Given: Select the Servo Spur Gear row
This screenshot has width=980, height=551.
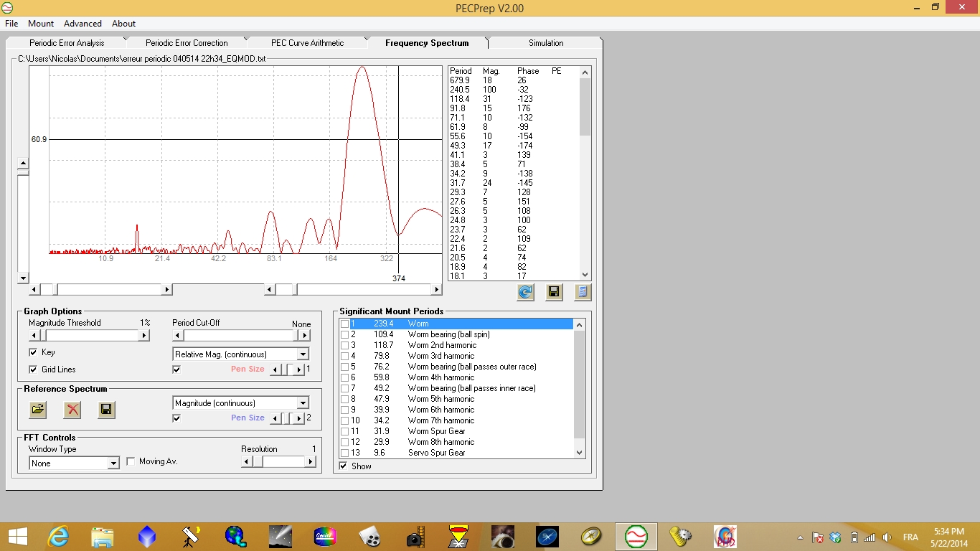Looking at the screenshot, I should [x=456, y=453].
